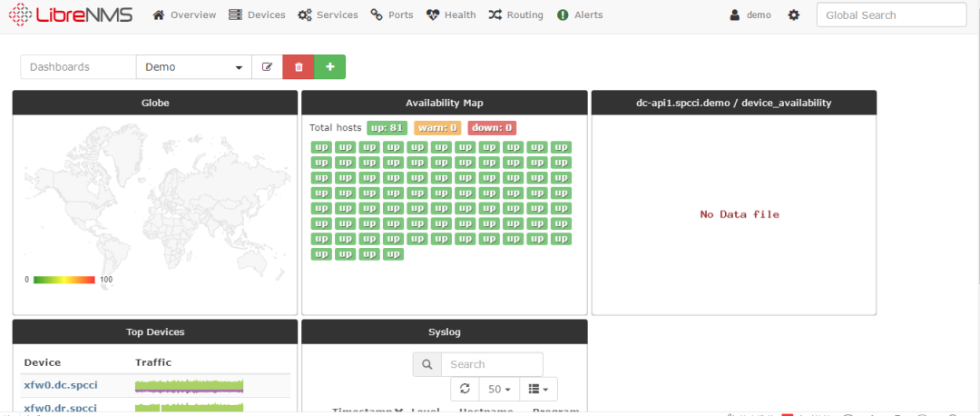Click the server icon beside Devices

[235, 15]
